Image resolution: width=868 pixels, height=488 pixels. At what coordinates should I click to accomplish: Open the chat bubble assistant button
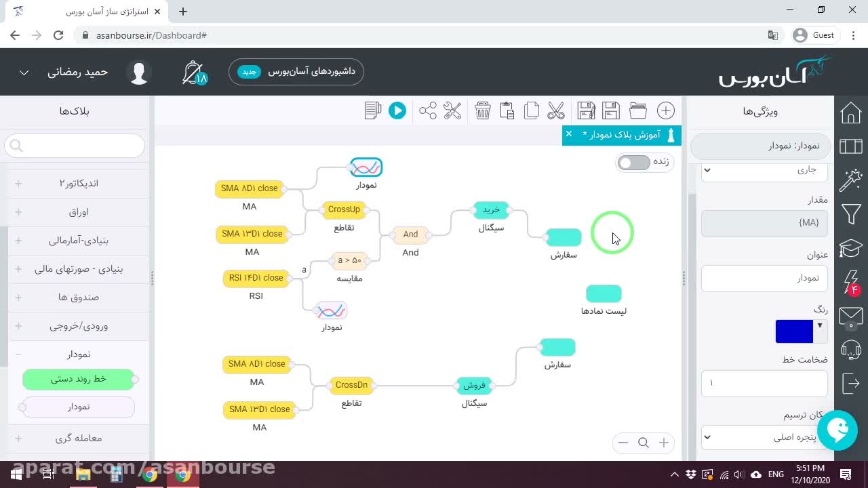click(x=837, y=430)
